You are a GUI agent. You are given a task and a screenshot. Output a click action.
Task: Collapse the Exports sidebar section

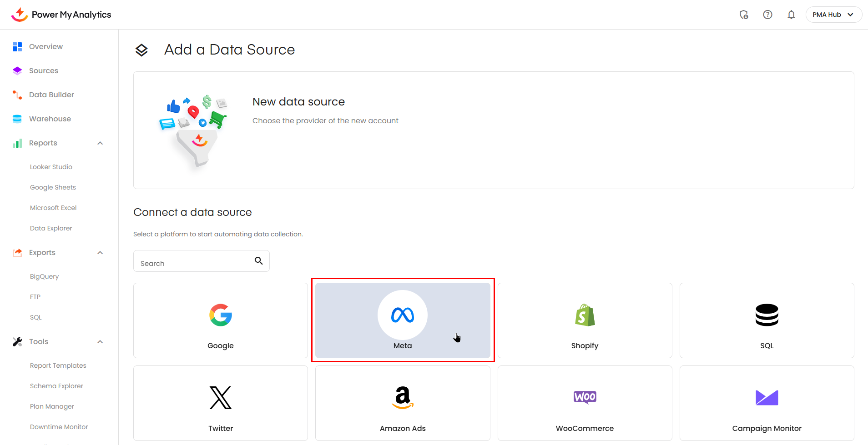[100, 253]
